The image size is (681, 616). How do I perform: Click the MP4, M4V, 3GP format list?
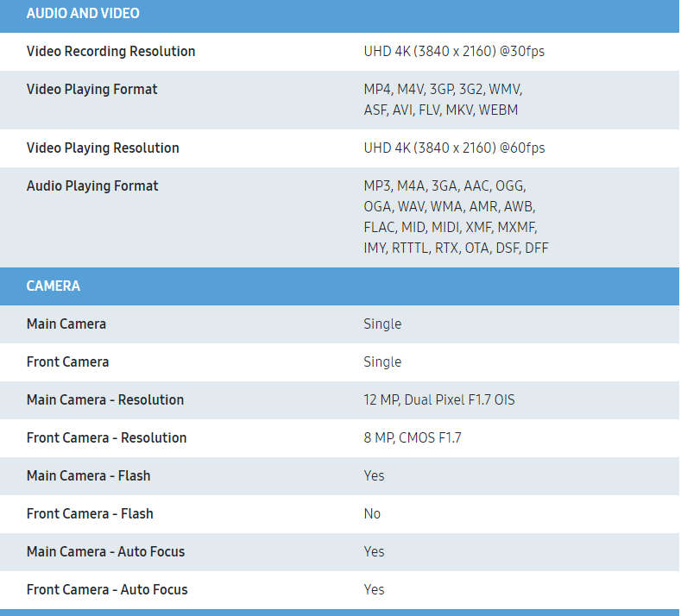[x=443, y=99]
